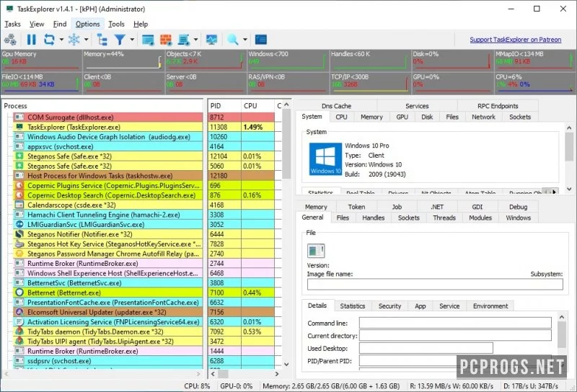
Task: Click the TidyTabs daemon process icon
Action: [19, 331]
